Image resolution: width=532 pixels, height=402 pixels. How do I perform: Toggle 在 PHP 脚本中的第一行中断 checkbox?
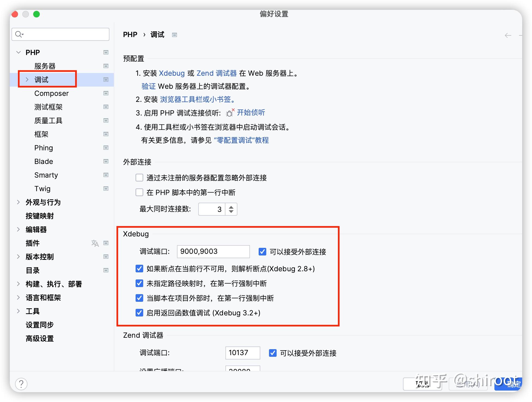(139, 193)
